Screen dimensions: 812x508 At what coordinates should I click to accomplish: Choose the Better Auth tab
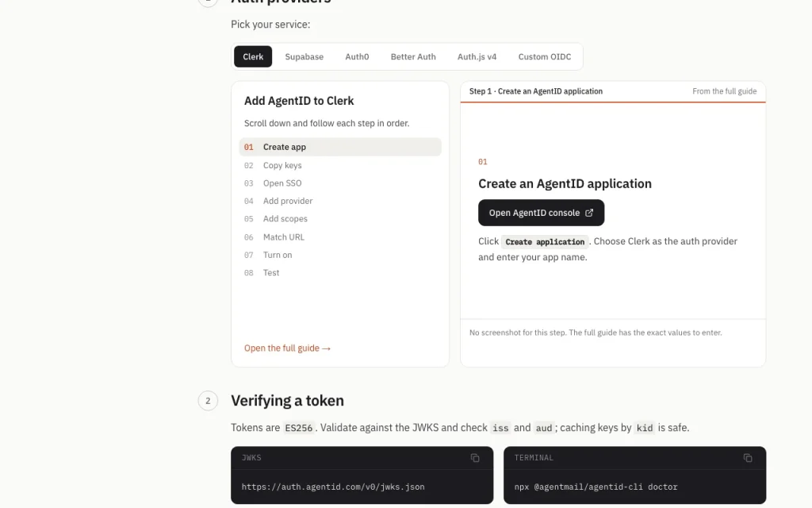pyautogui.click(x=412, y=56)
